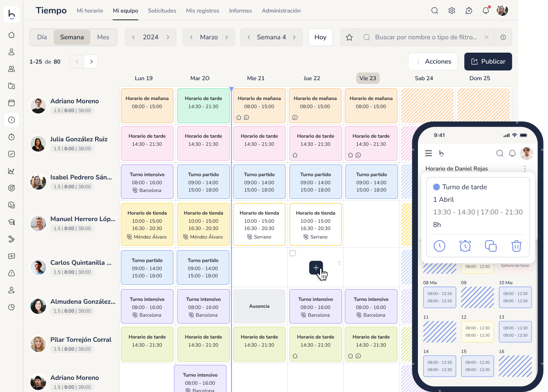Open the hamburger menu in mobile view

(428, 153)
